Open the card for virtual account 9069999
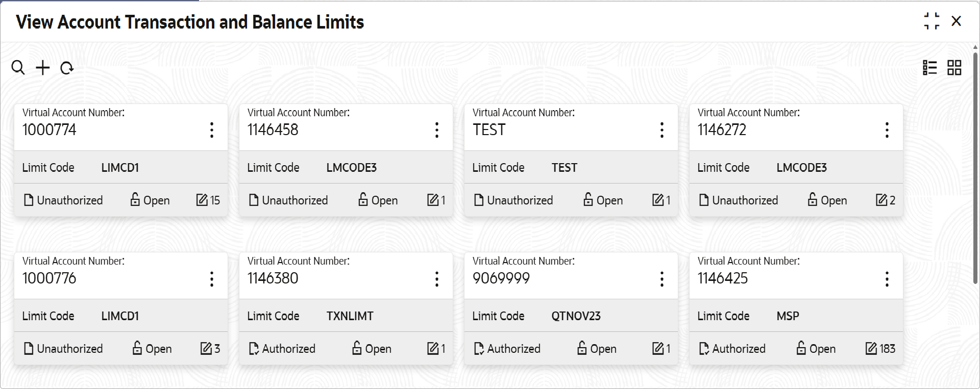 [x=571, y=308]
